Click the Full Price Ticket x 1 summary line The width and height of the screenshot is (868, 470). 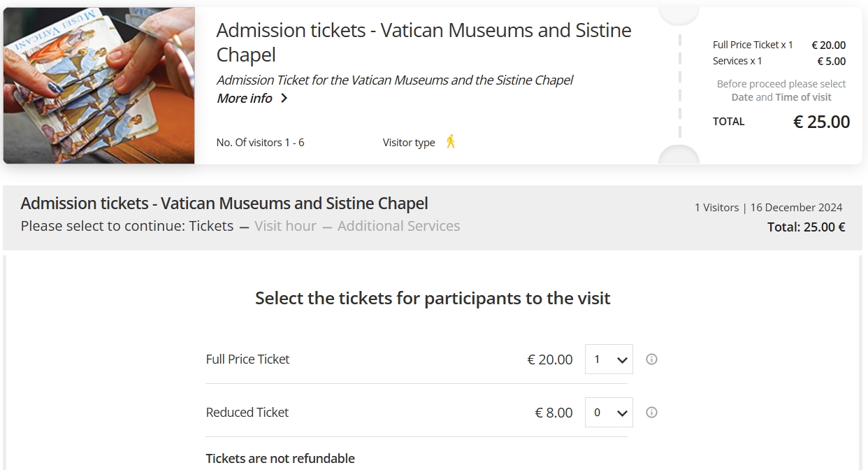(779, 45)
